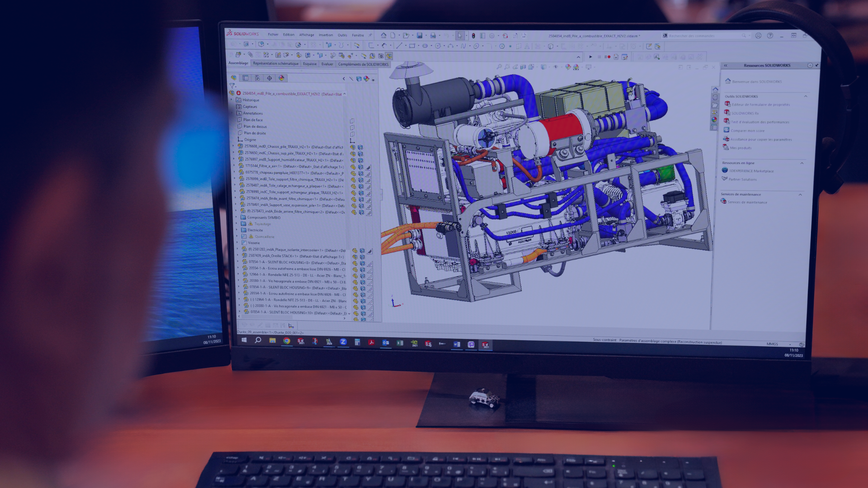Activate the Select cursor tool
Image resolution: width=868 pixels, height=488 pixels.
click(460, 35)
